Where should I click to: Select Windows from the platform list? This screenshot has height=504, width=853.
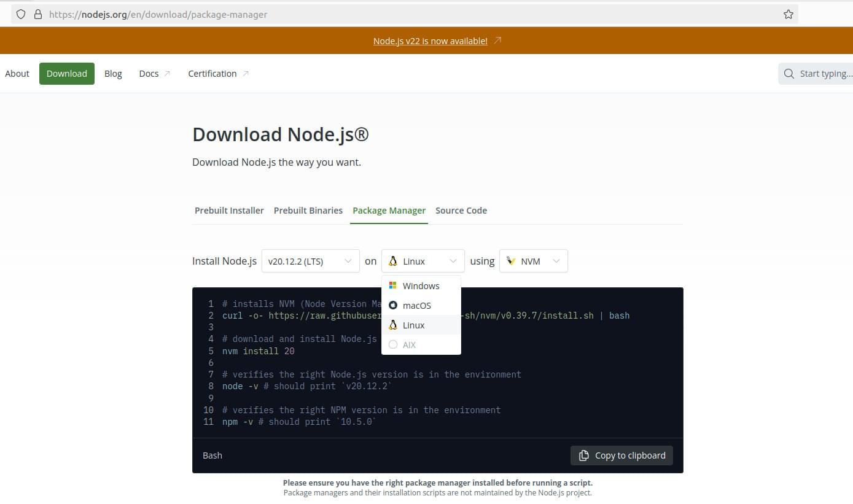421,285
